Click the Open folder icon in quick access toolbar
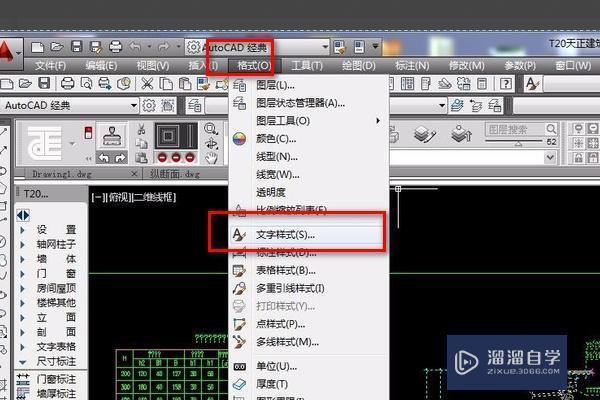This screenshot has width=600, height=400. [x=57, y=47]
